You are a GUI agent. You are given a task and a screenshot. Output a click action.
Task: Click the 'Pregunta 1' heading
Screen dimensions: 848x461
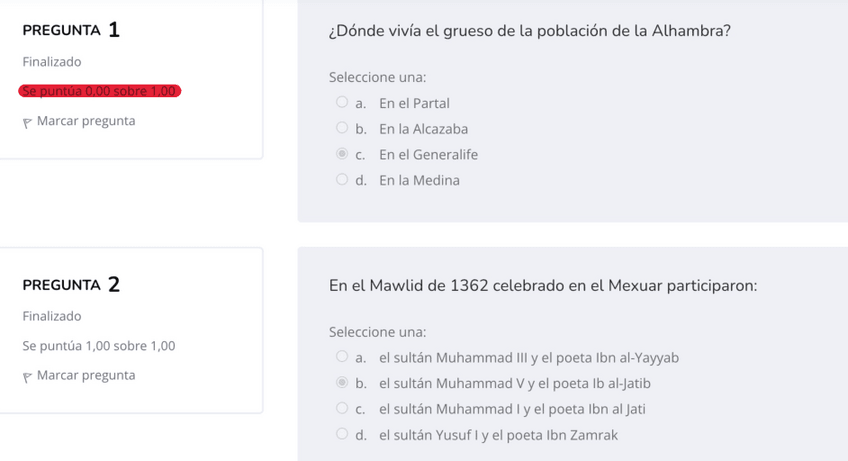(x=71, y=30)
